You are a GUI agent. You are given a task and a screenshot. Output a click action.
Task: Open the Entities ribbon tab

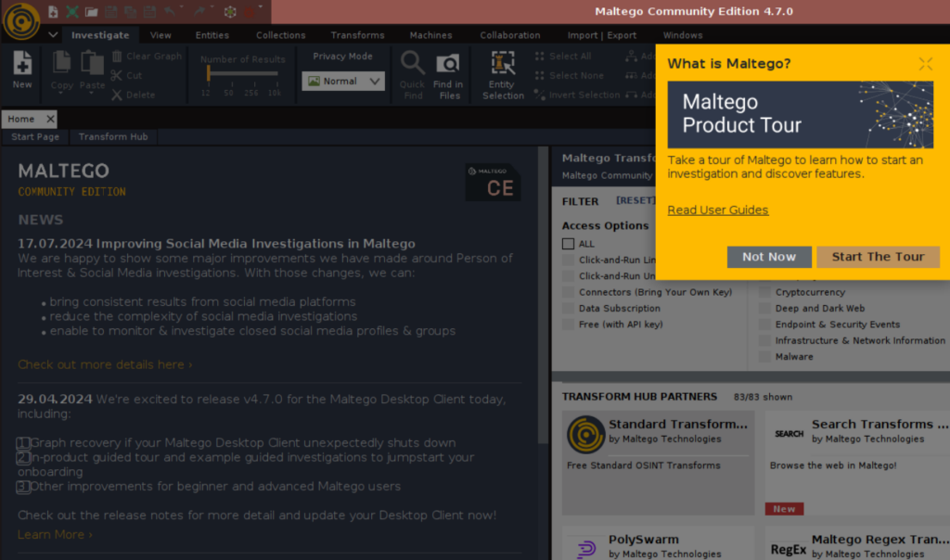click(x=212, y=35)
